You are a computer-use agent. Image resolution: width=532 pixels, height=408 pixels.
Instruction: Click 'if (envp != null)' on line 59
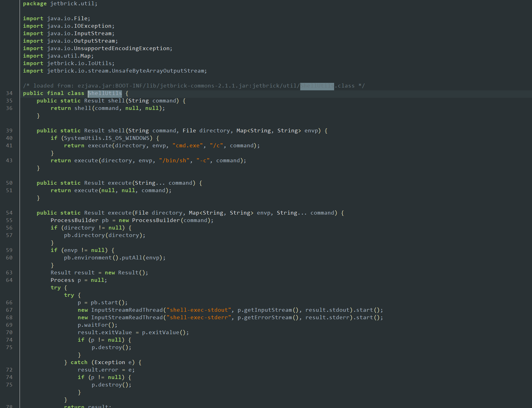coord(79,250)
